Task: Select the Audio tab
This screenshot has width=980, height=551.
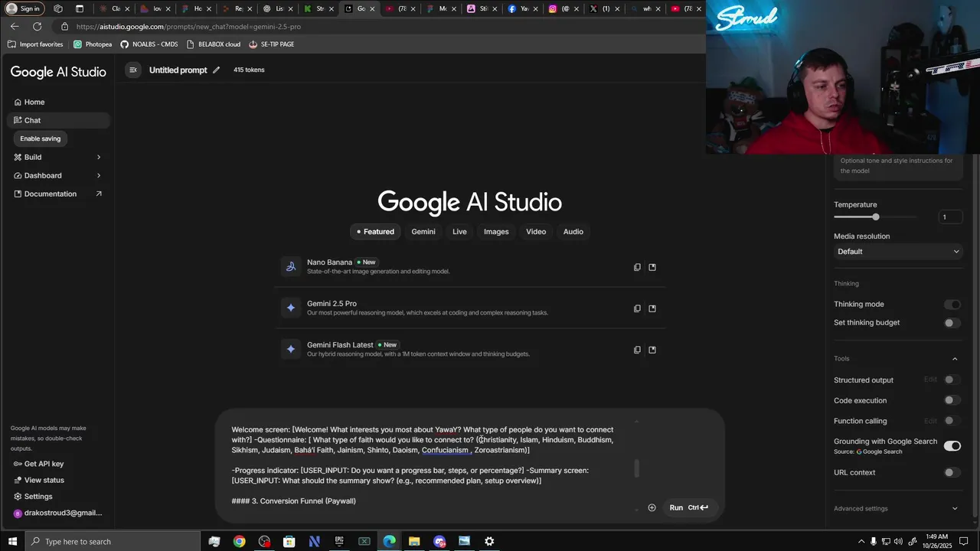Action: point(573,232)
